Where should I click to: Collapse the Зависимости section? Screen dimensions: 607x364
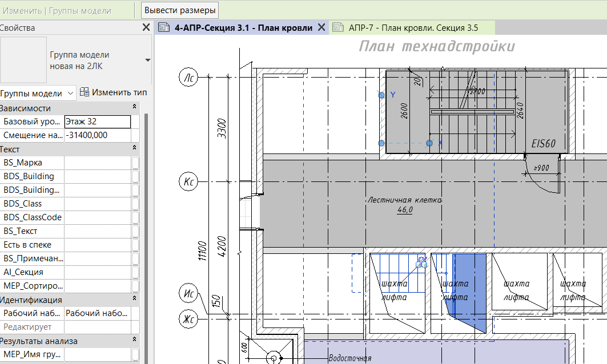[134, 107]
